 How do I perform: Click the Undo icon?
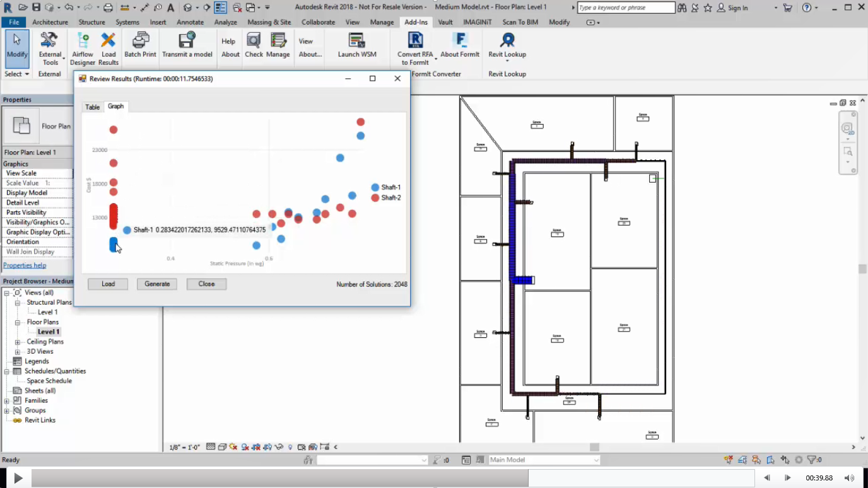pyautogui.click(x=68, y=8)
